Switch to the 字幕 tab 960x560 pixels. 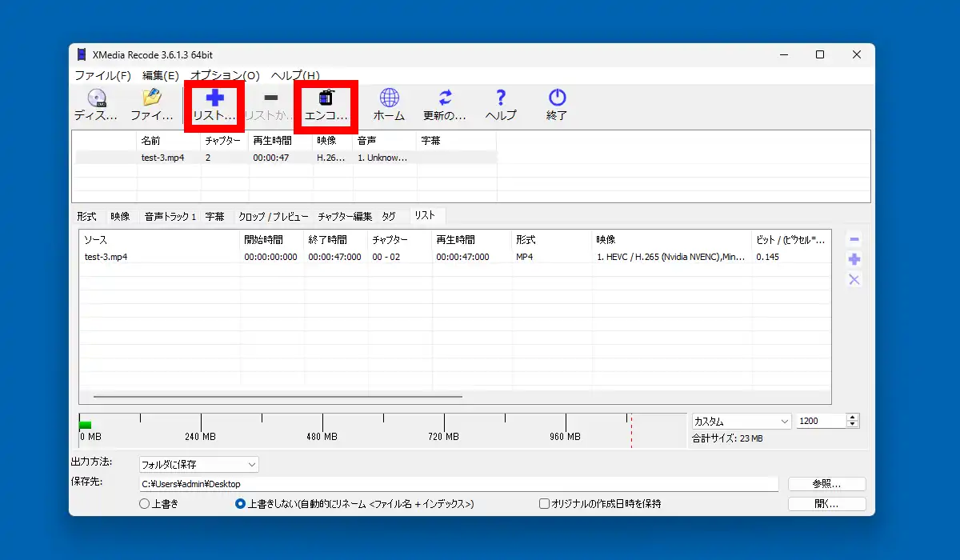pyautogui.click(x=214, y=216)
